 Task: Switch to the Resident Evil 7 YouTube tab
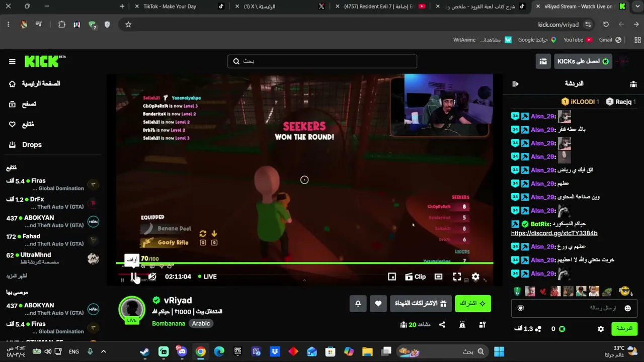pyautogui.click(x=381, y=7)
